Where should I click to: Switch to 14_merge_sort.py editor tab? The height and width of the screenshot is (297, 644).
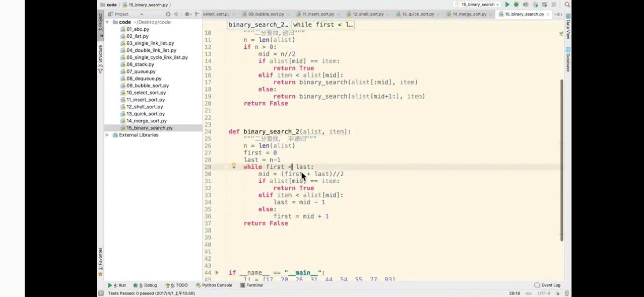(x=469, y=14)
